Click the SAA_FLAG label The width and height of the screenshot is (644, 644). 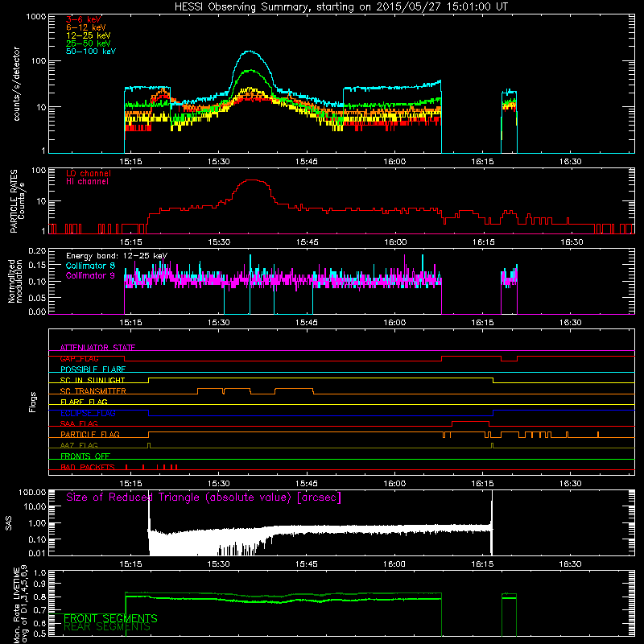pos(79,423)
